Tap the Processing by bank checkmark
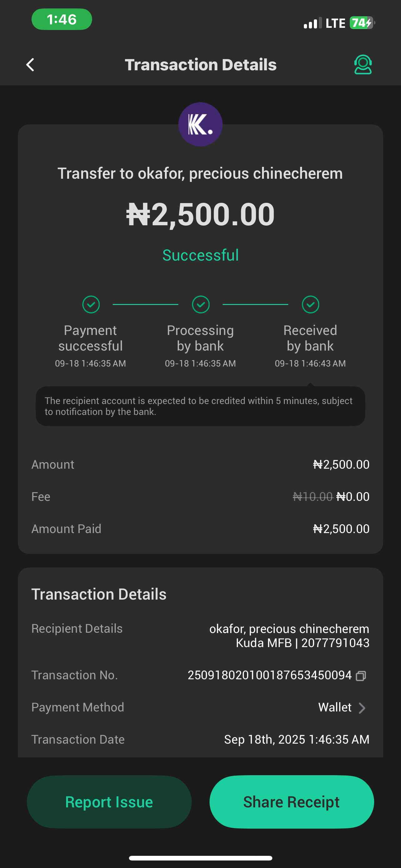This screenshot has height=868, width=401. tap(201, 304)
